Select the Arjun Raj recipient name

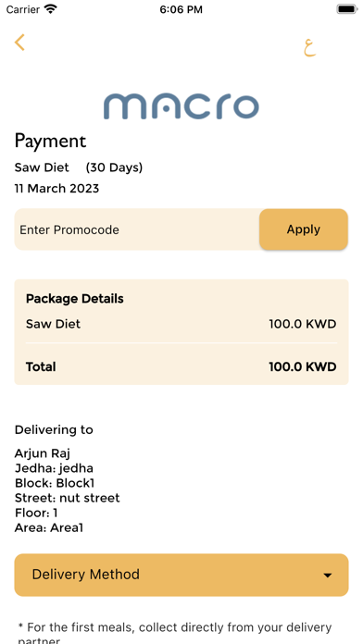pos(43,453)
